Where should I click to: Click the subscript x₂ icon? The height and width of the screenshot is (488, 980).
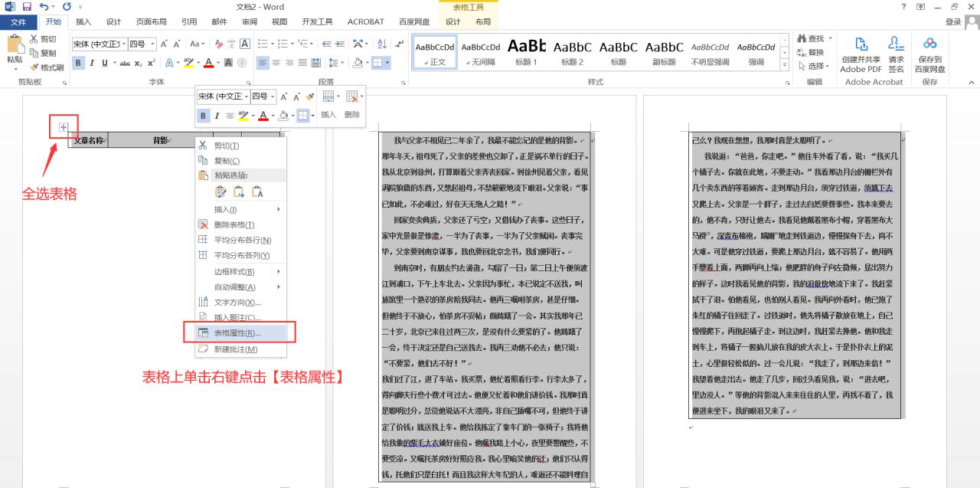pos(138,63)
